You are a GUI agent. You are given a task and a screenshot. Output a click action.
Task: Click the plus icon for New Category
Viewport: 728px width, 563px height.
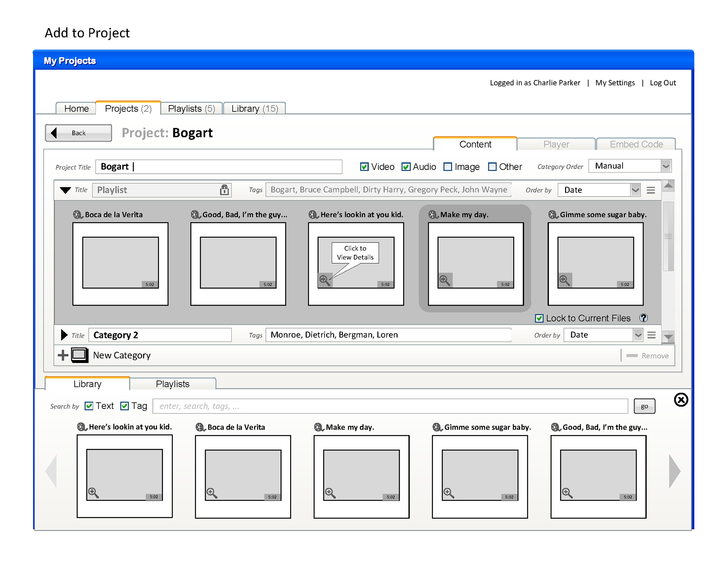coord(63,355)
